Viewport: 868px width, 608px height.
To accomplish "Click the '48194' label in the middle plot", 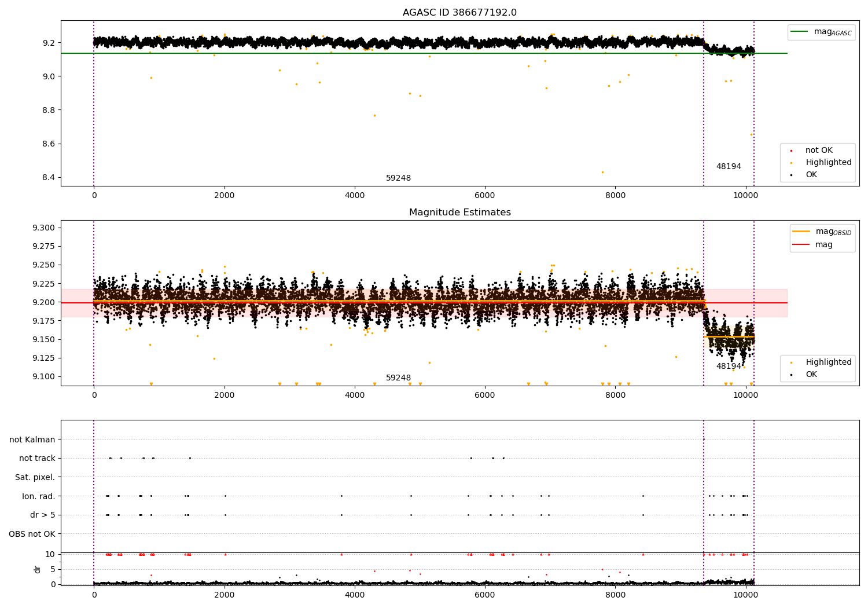I will [729, 367].
